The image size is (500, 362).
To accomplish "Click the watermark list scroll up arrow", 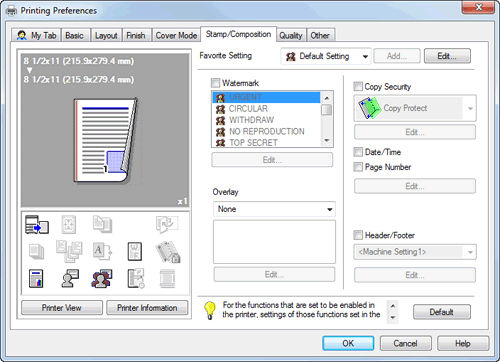I will 327,98.
